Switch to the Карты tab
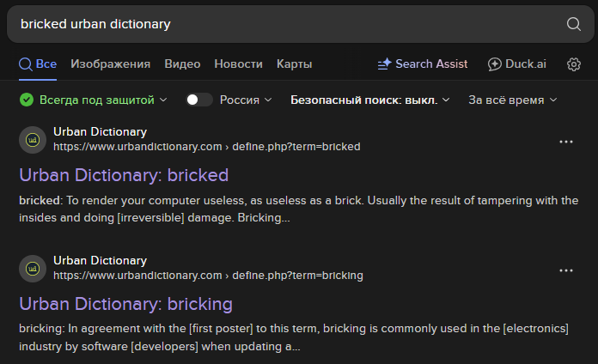Screen dimensions: 598x364 pyautogui.click(x=294, y=64)
